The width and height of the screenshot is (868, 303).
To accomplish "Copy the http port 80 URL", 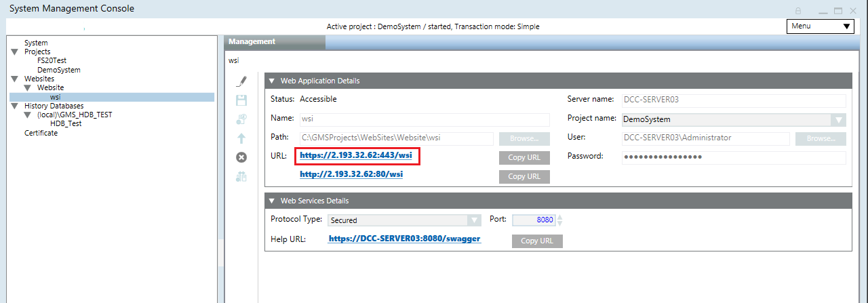I will click(524, 176).
